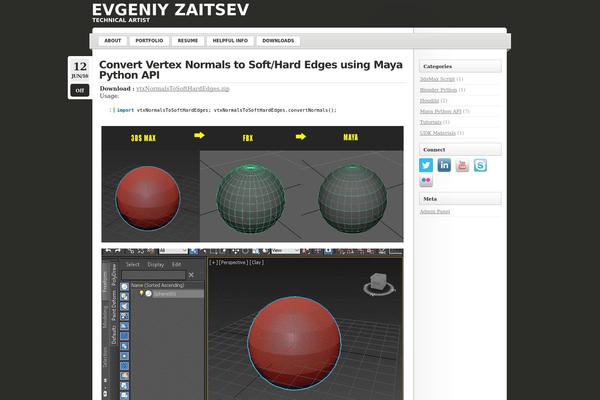Click the Skype contact icon
Image resolution: width=600 pixels, height=400 pixels.
480,165
